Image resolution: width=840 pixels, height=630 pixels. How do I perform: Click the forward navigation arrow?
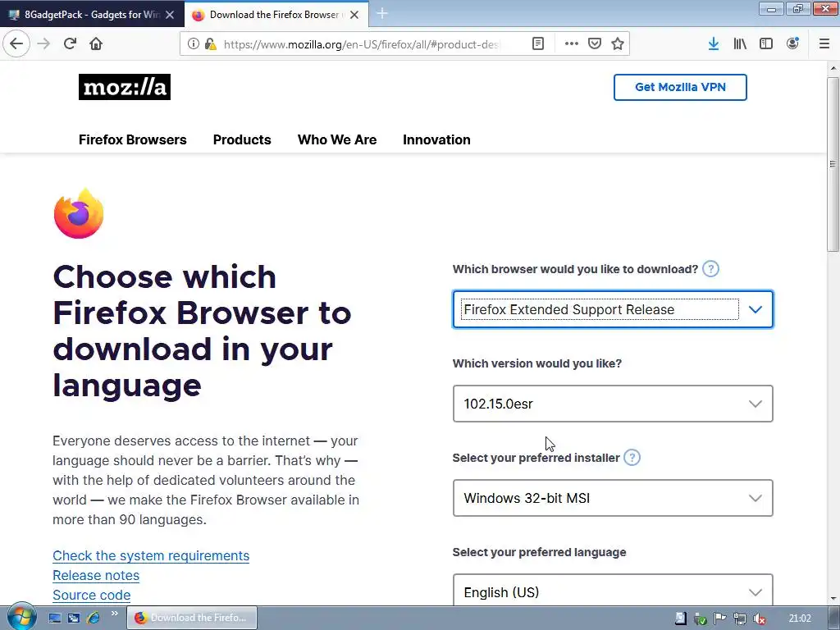(x=43, y=44)
